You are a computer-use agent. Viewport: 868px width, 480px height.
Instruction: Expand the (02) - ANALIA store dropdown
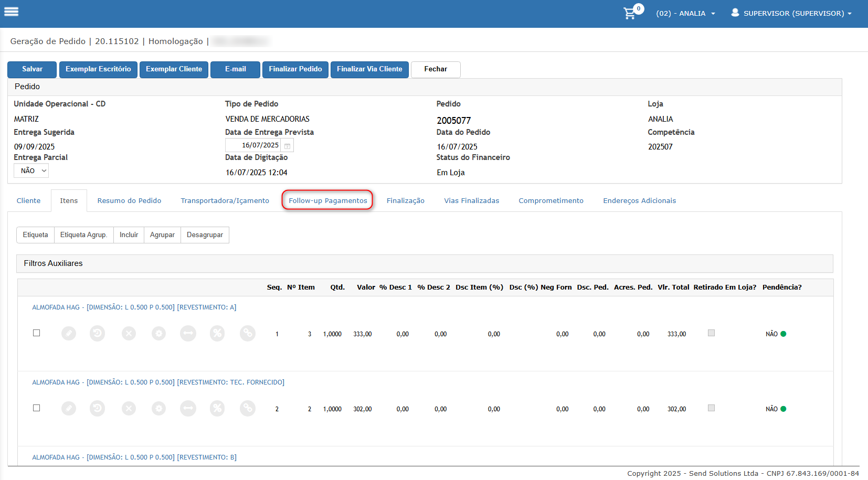click(685, 13)
